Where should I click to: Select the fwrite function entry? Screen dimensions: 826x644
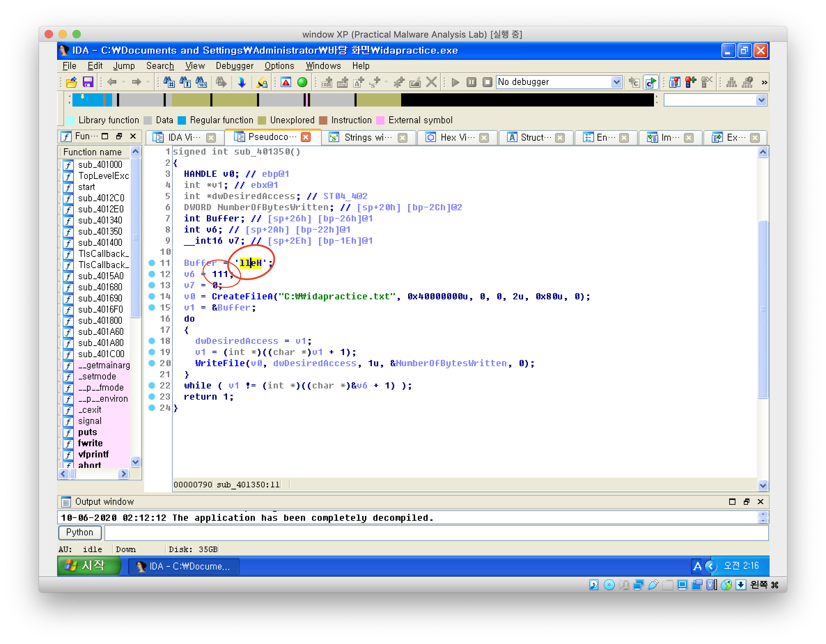90,443
